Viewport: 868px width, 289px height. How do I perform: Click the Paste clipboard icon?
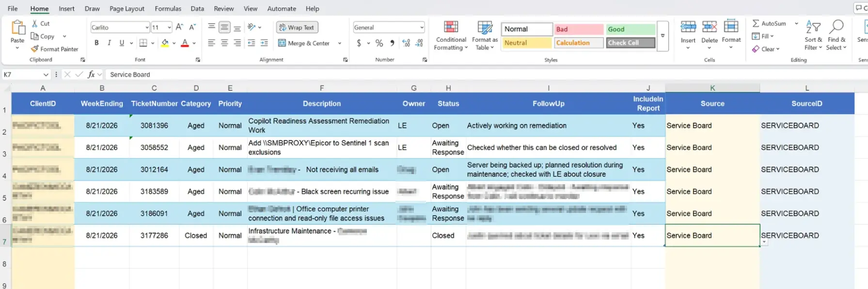18,27
